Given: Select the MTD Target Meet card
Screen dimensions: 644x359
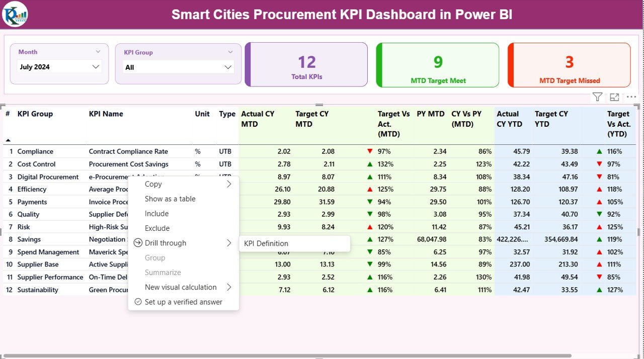Looking at the screenshot, I should [x=437, y=64].
